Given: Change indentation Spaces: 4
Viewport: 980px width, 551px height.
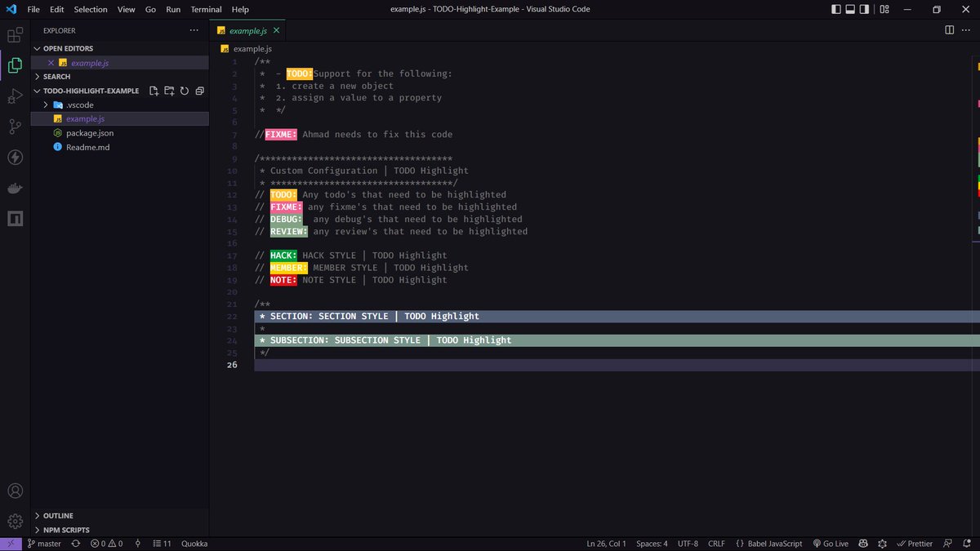Looking at the screenshot, I should pyautogui.click(x=652, y=544).
